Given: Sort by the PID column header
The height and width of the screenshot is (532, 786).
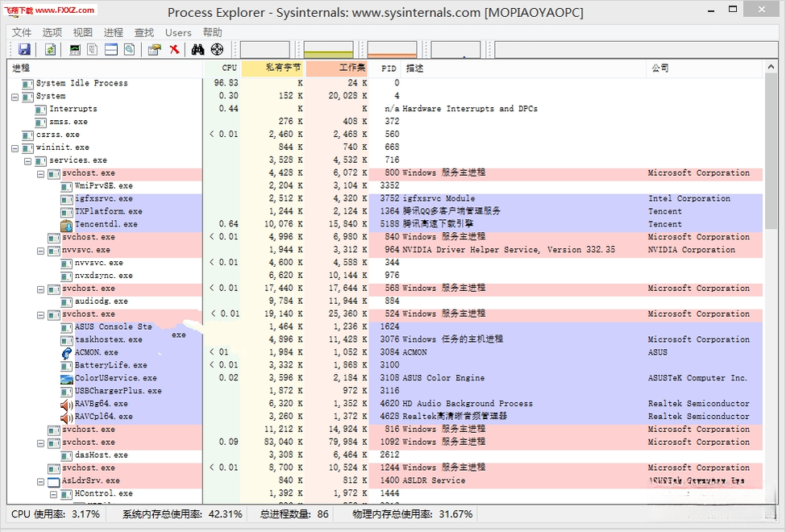Looking at the screenshot, I should [385, 69].
